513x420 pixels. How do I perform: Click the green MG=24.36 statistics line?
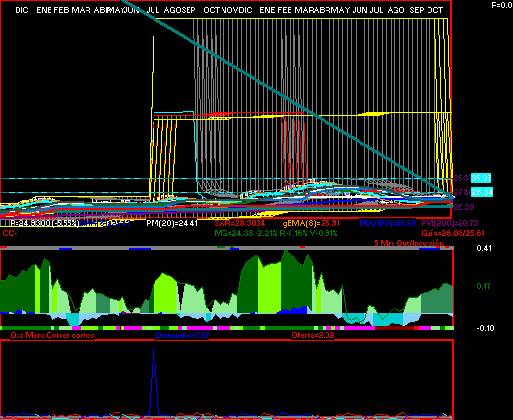coord(275,233)
